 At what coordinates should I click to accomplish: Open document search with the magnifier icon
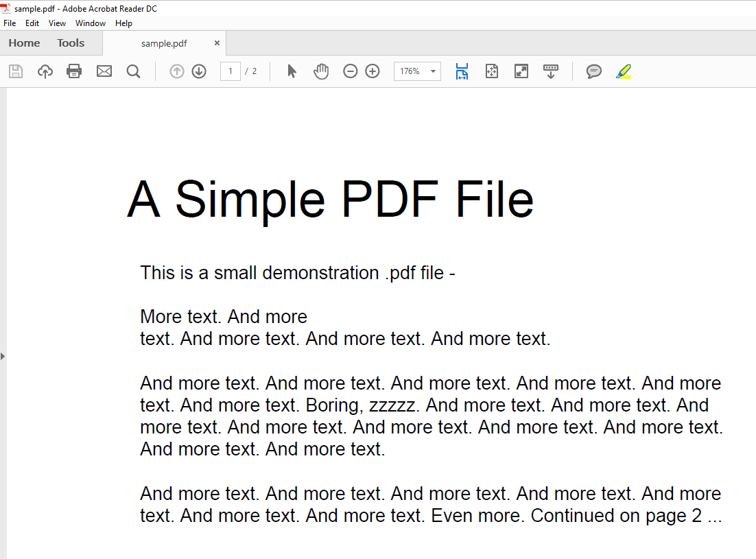133,71
